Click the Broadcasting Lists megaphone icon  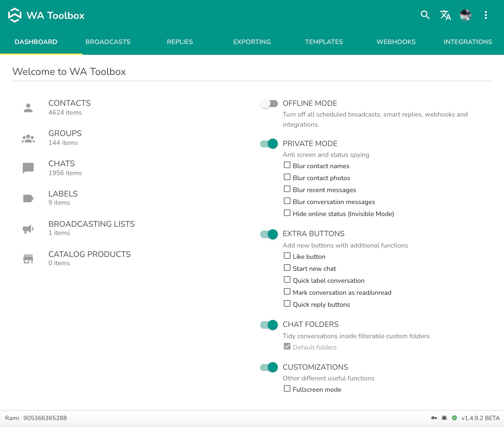(28, 229)
